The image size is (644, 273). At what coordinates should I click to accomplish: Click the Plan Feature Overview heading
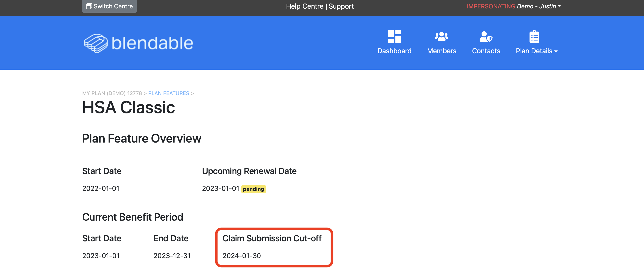pyautogui.click(x=142, y=138)
